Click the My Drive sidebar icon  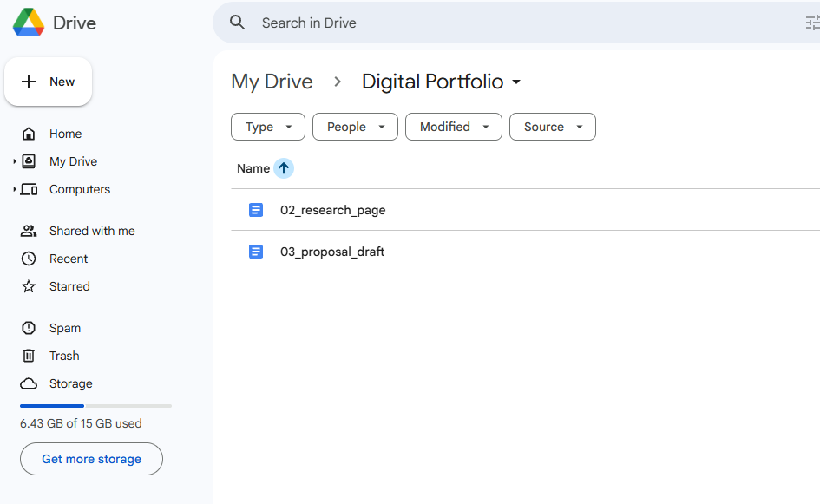coord(29,161)
